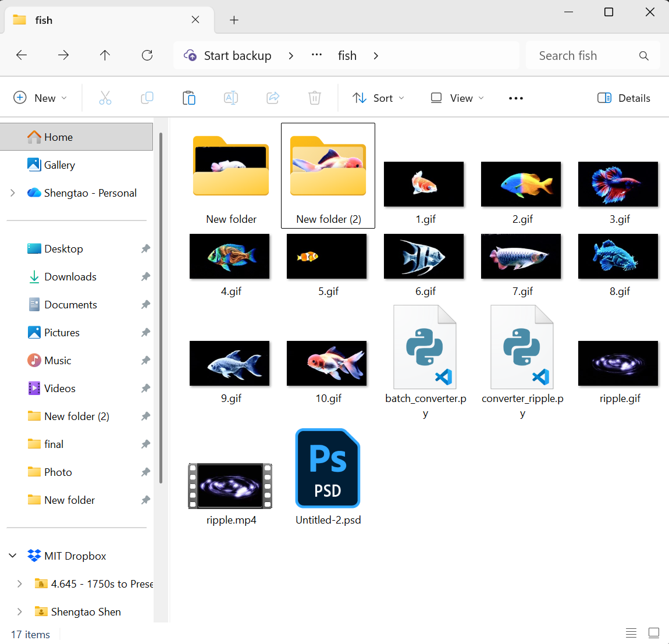The width and height of the screenshot is (669, 644).
Task: Open the Sort dropdown menu
Action: [379, 98]
